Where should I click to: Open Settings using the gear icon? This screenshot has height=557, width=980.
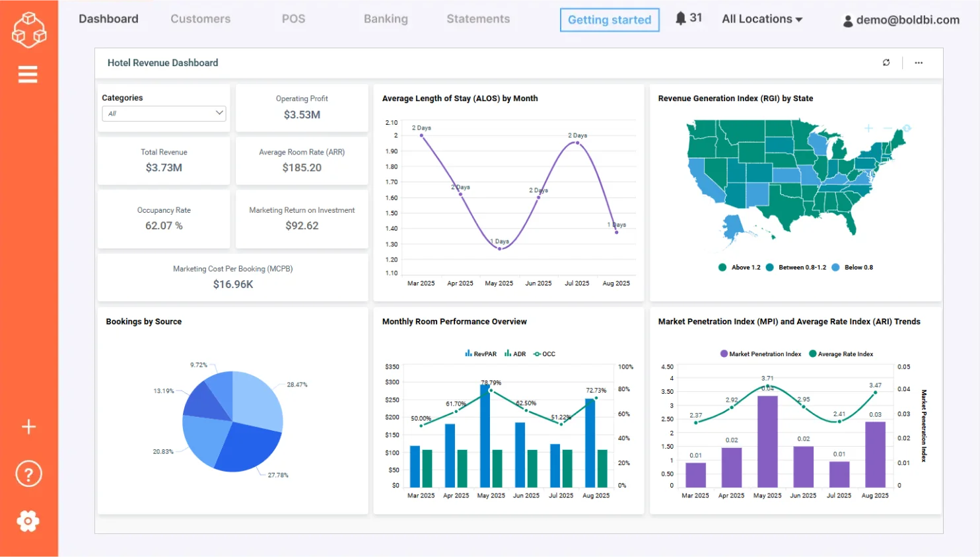(x=28, y=521)
